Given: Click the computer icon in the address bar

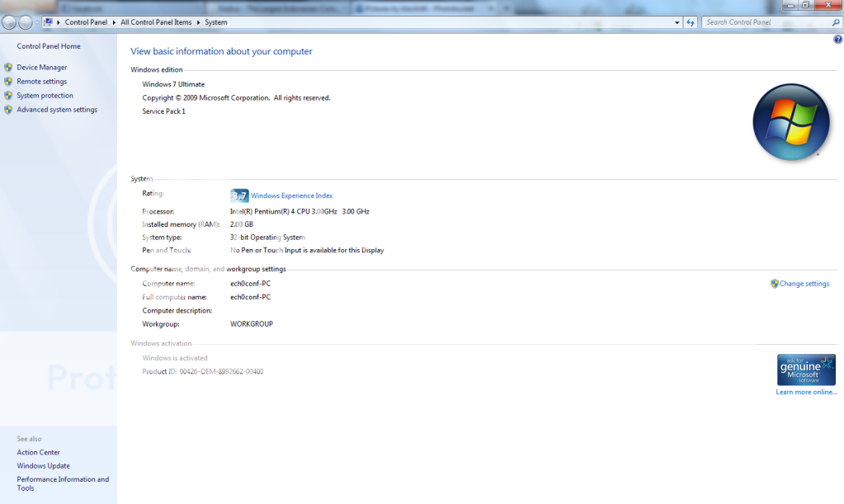Looking at the screenshot, I should click(x=48, y=22).
